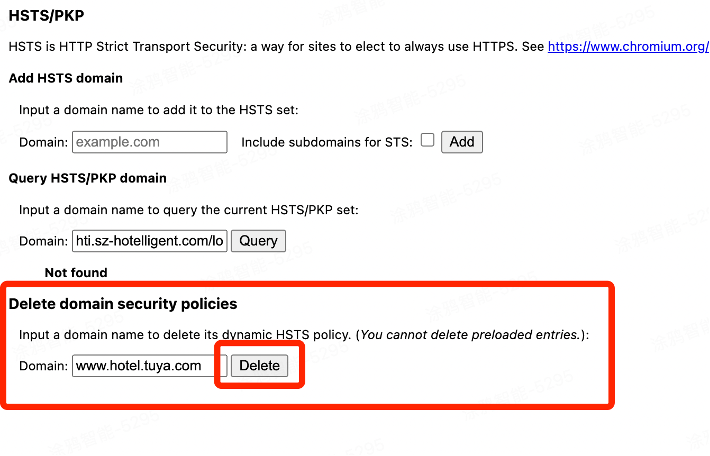Click the Not found query result

coord(76,272)
